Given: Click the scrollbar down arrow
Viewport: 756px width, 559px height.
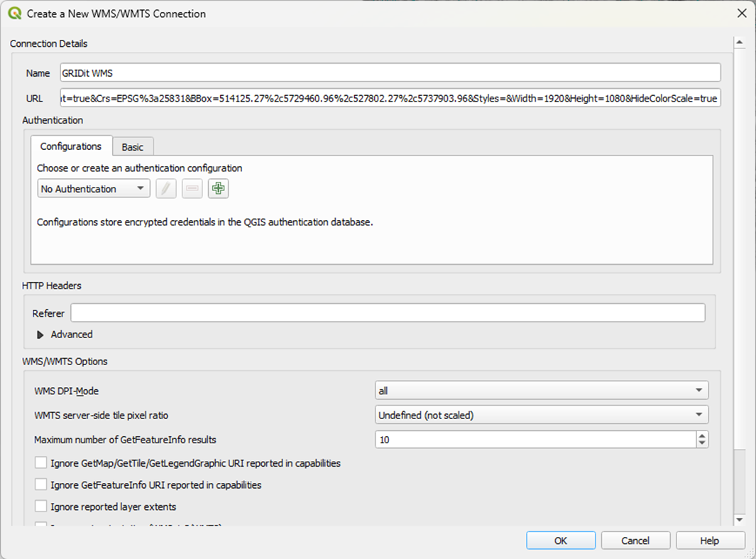Looking at the screenshot, I should point(739,519).
